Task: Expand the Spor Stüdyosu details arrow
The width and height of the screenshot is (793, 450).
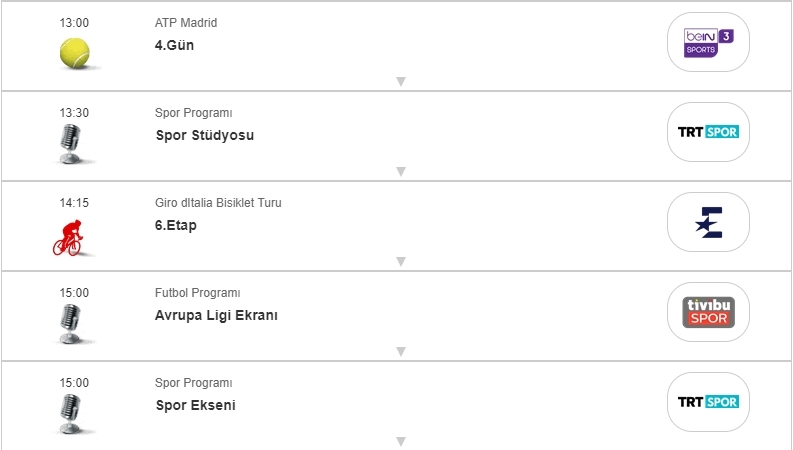Action: tap(400, 172)
